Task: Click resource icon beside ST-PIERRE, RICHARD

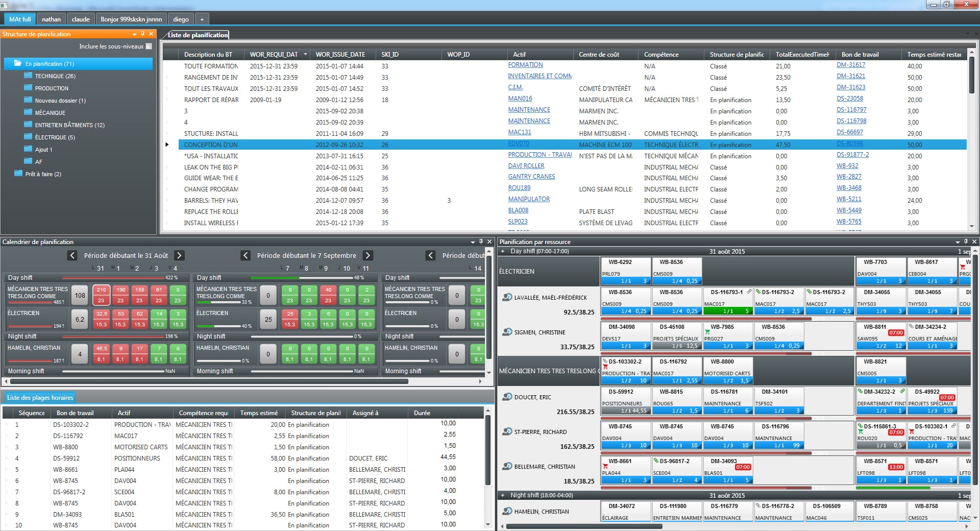Action: [507, 431]
